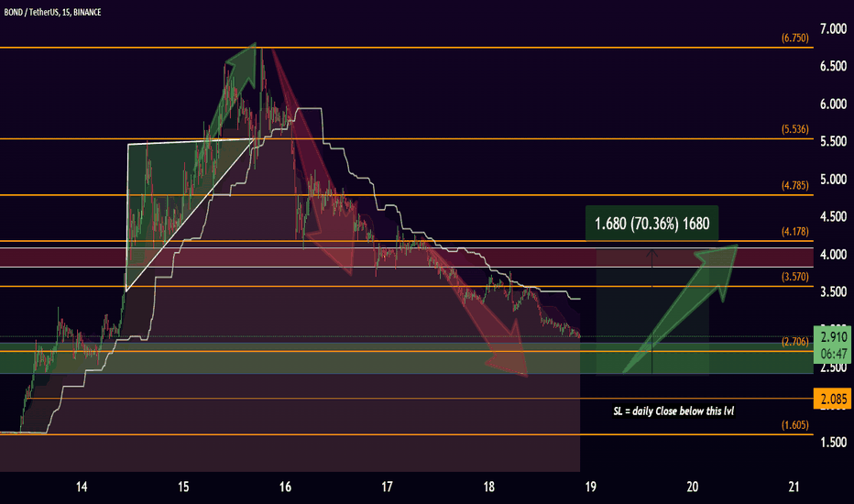The image size is (854, 504).
Task: Click the (4.785) level label
Action: [x=794, y=185]
